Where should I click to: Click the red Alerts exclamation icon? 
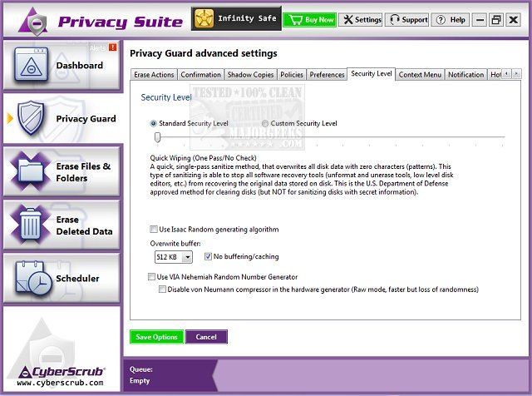click(x=113, y=47)
